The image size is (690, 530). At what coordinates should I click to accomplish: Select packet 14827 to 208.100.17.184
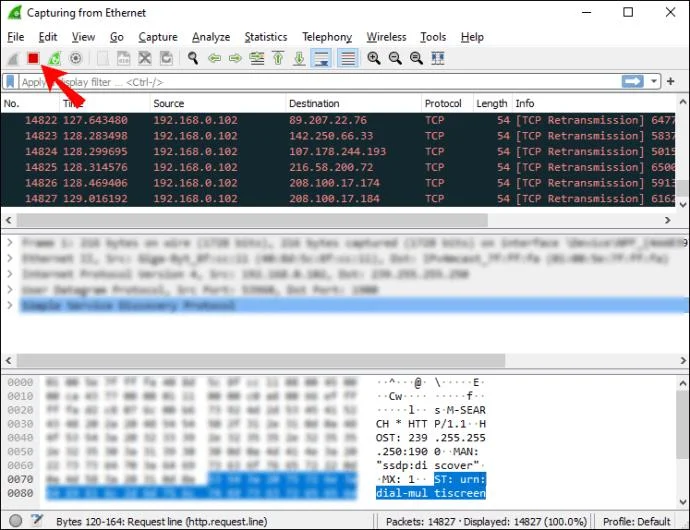tap(338, 199)
